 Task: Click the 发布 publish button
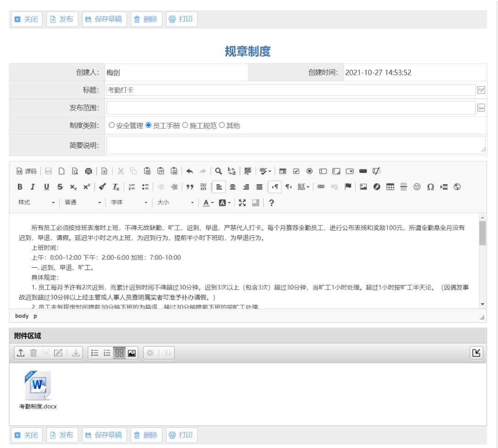coord(62,19)
